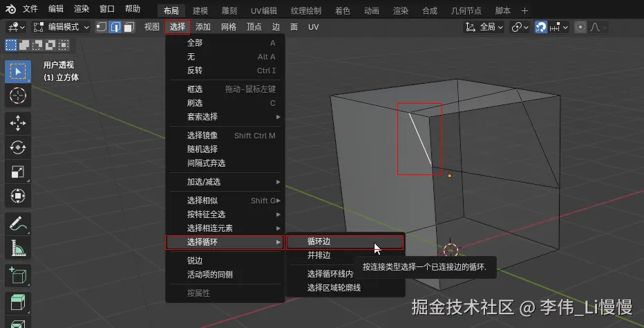Screen dimensions: 644x328
Task: Expand the 按特征全选 submenu
Action: click(x=225, y=215)
